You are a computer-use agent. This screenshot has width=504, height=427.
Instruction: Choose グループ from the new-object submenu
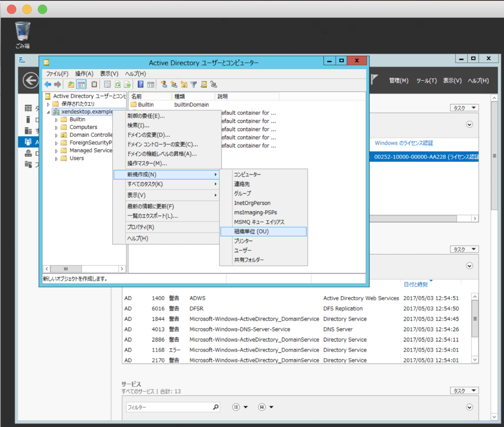click(x=264, y=194)
